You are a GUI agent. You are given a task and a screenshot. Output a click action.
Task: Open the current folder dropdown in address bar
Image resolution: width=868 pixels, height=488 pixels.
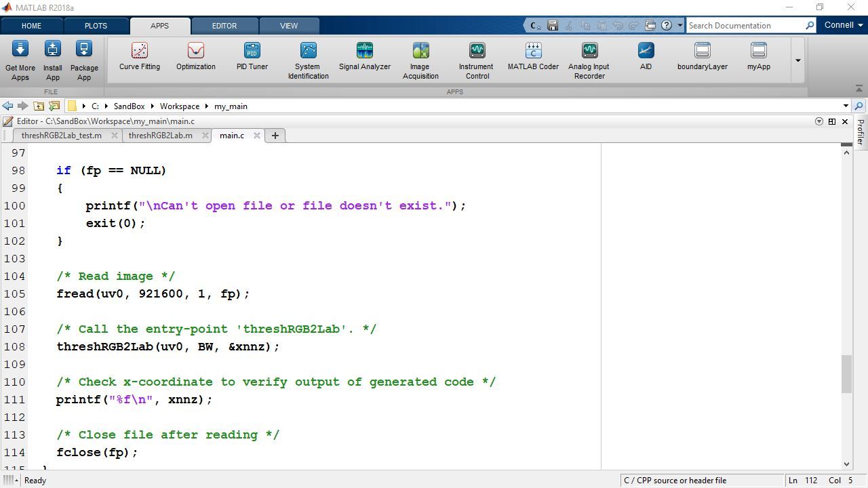846,106
